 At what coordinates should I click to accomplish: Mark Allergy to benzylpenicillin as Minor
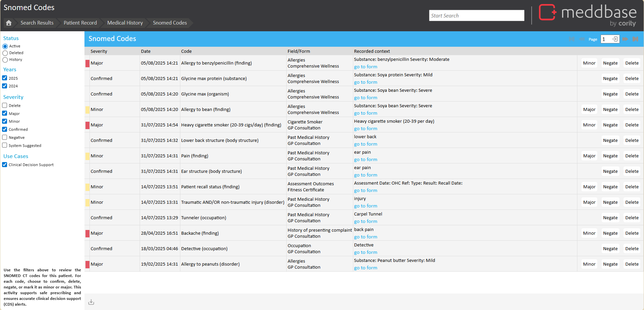(589, 63)
